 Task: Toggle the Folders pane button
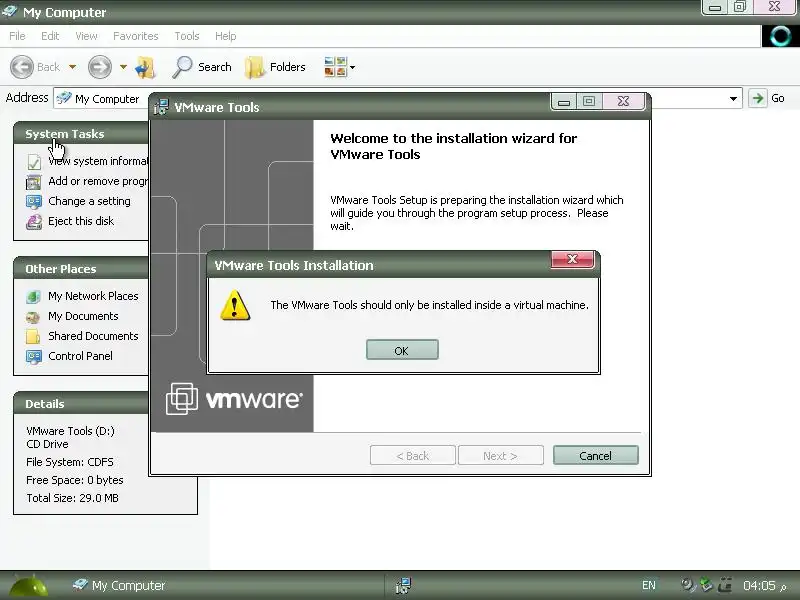tap(275, 67)
